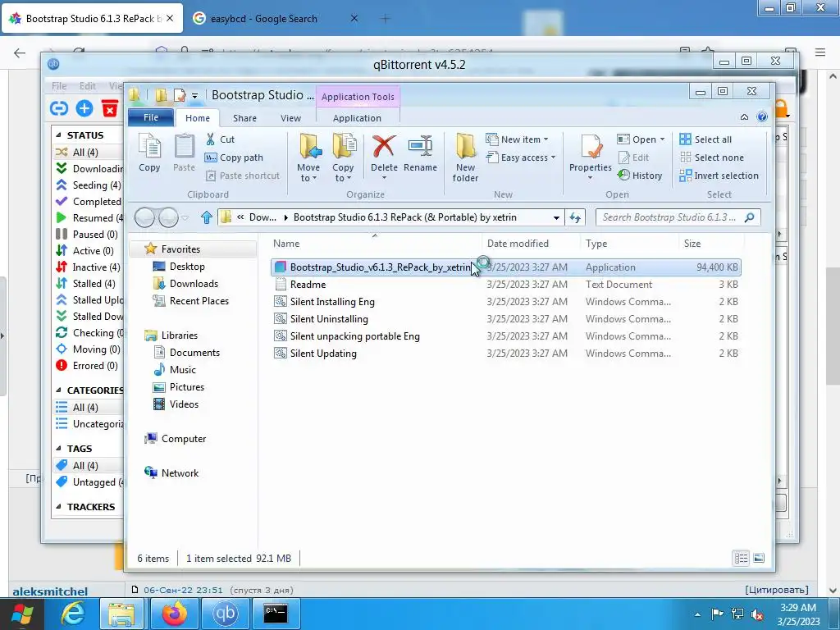
Task: Click the Up one level arrow
Action: pyautogui.click(x=206, y=217)
